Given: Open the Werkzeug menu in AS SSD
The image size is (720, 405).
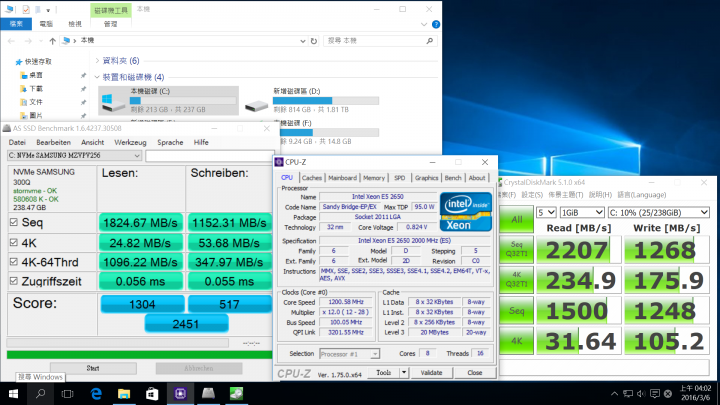Looking at the screenshot, I should 130,142.
